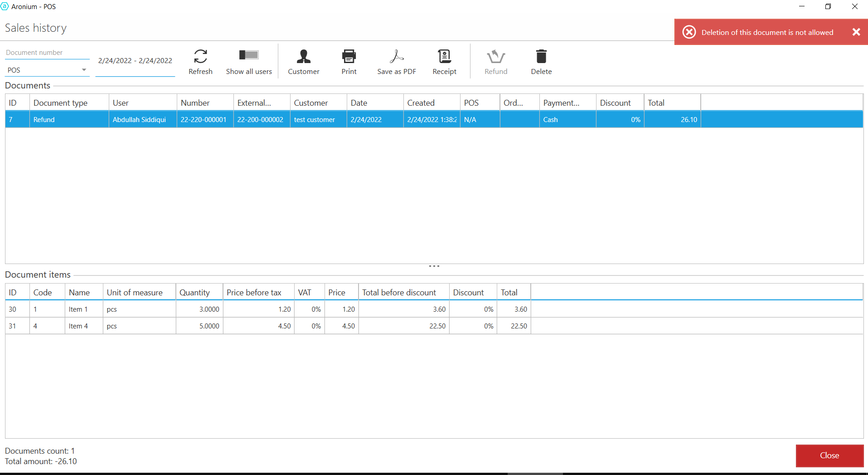Click the Refresh icon
The image size is (868, 475).
click(200, 57)
